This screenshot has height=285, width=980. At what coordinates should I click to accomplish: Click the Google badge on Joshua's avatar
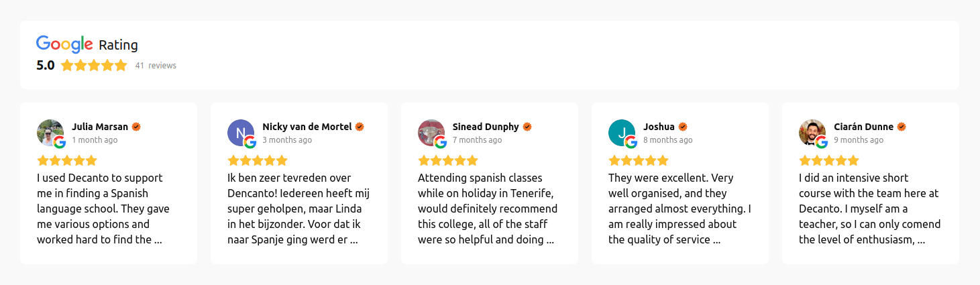click(x=631, y=142)
